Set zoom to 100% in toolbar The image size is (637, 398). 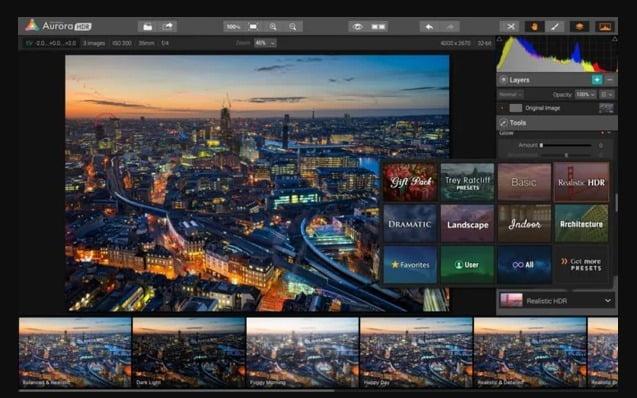coord(233,27)
